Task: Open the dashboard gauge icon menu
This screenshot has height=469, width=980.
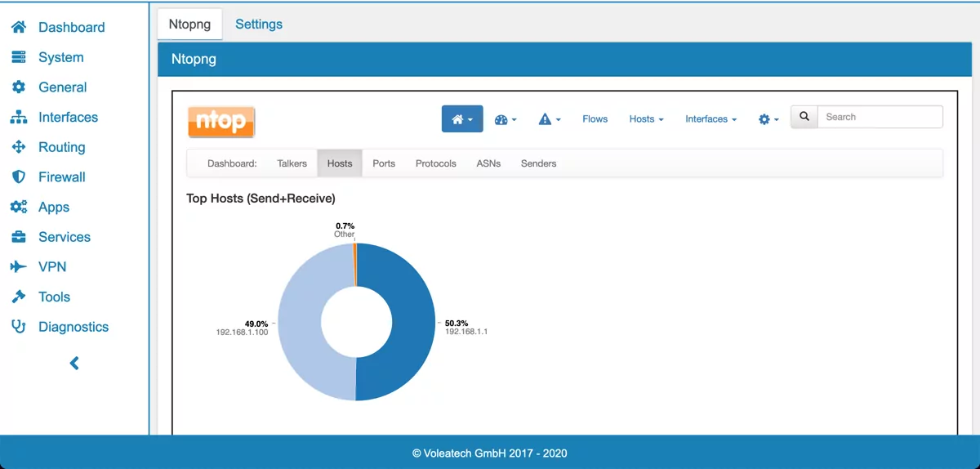Action: click(506, 119)
